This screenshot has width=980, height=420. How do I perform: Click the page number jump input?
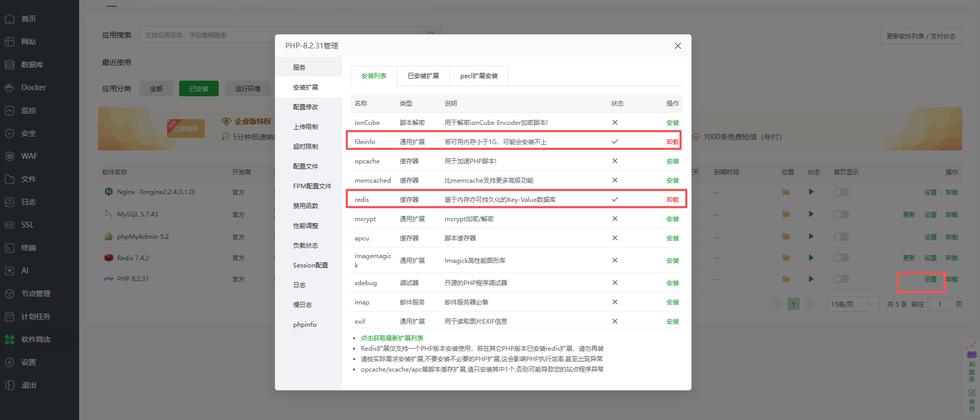coord(940,304)
